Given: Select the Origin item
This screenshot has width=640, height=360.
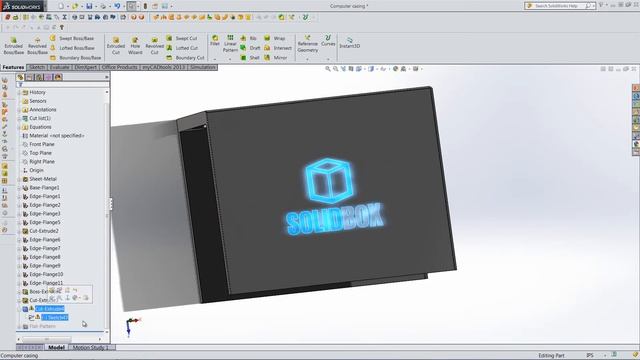Looking at the screenshot, I should 36,170.
